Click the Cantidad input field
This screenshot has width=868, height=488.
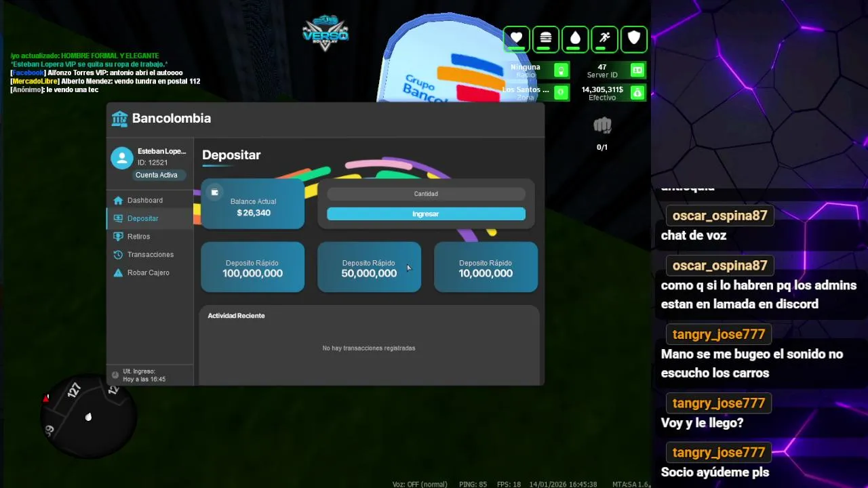(x=426, y=194)
